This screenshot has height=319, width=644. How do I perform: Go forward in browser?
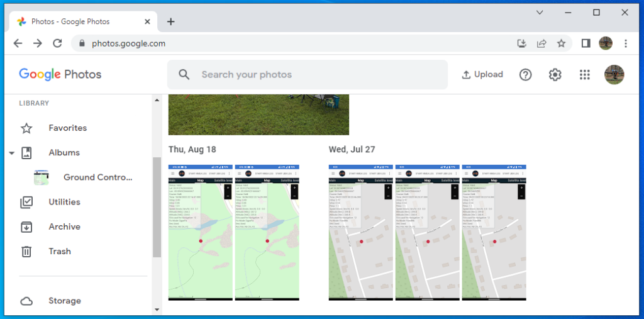38,43
